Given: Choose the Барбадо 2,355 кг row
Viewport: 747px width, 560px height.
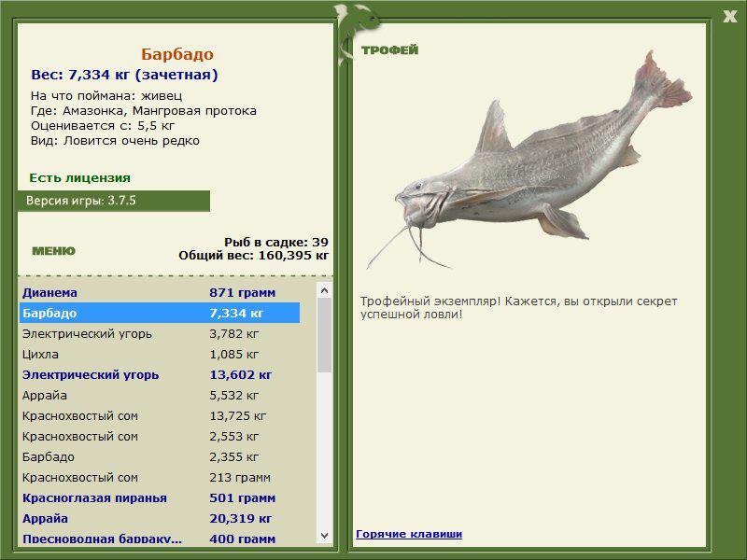Looking at the screenshot, I should click(160, 456).
